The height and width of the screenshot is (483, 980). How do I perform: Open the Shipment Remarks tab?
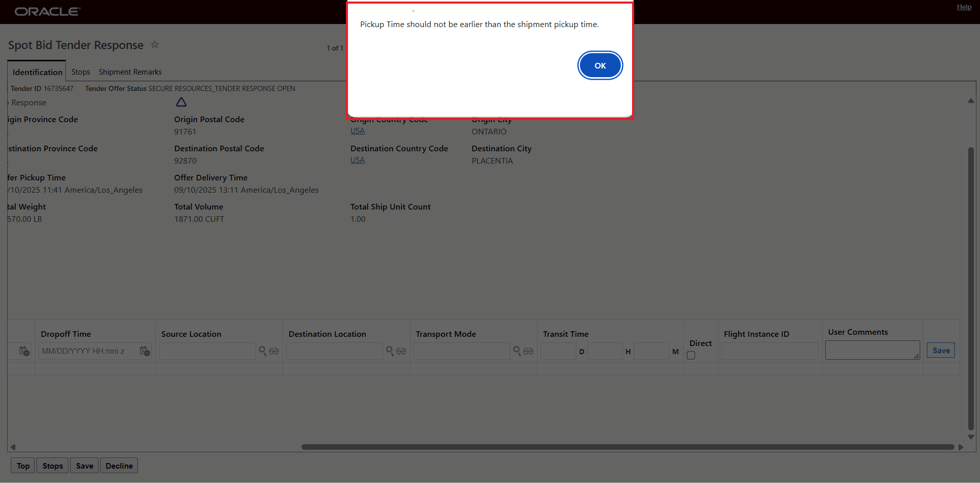coord(130,72)
